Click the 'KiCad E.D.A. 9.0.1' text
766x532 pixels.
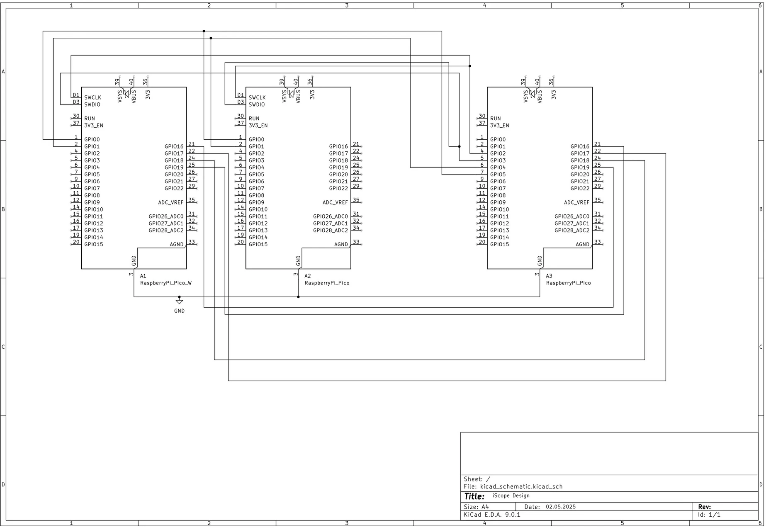[492, 515]
